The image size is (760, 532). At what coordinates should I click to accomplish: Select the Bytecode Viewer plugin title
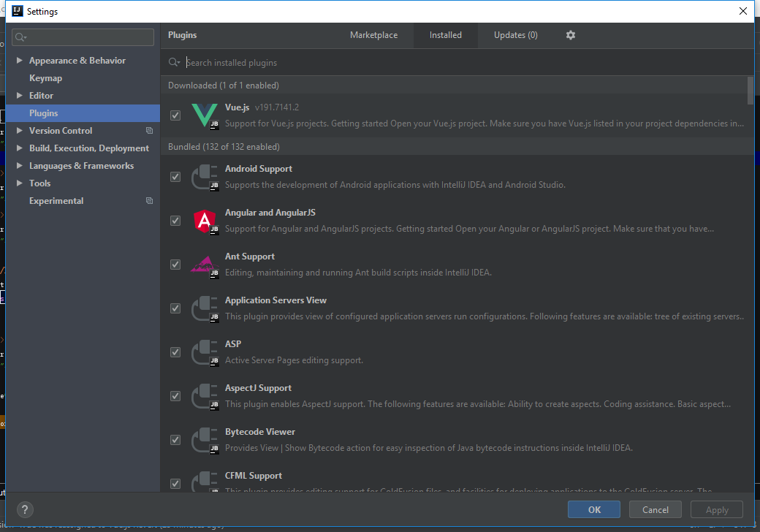click(260, 432)
